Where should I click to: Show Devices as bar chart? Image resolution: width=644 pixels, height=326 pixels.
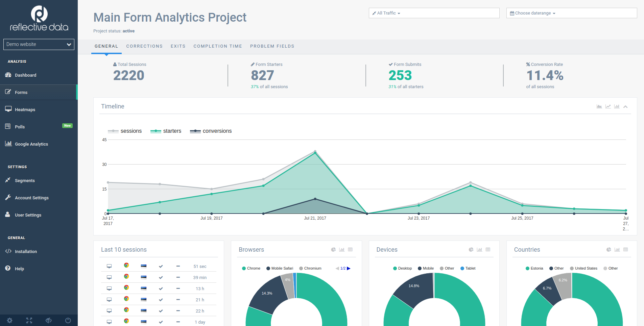(479, 250)
